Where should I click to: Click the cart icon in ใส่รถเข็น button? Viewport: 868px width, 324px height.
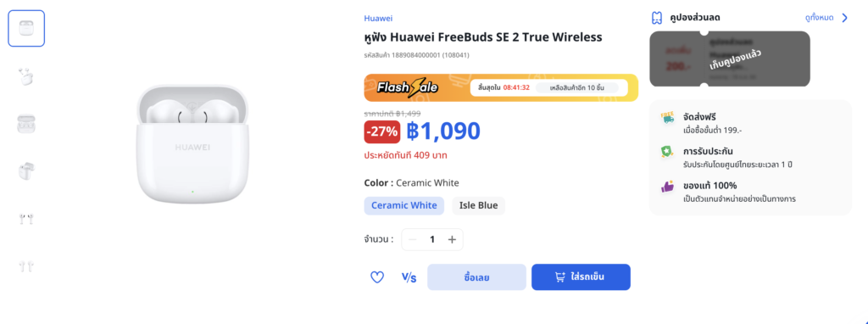pyautogui.click(x=560, y=277)
